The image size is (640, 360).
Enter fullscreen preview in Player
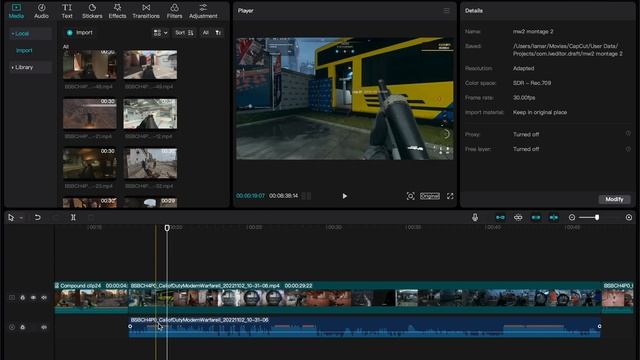point(450,196)
